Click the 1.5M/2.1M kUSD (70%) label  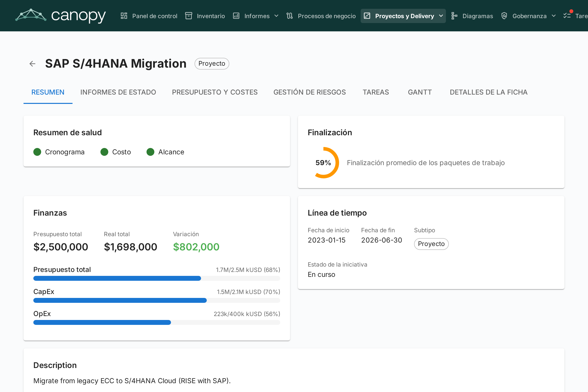point(248,292)
